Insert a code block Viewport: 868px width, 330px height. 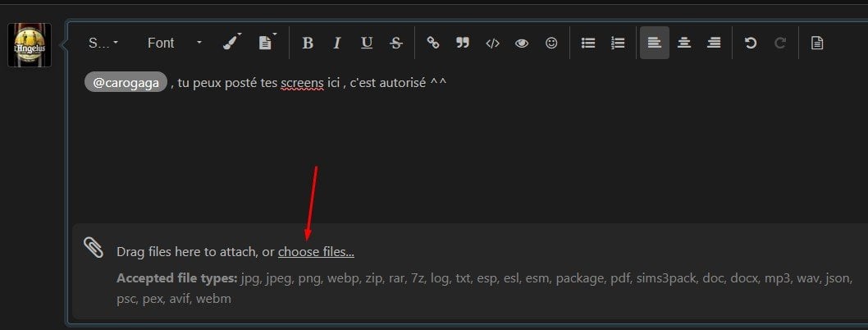(x=492, y=43)
